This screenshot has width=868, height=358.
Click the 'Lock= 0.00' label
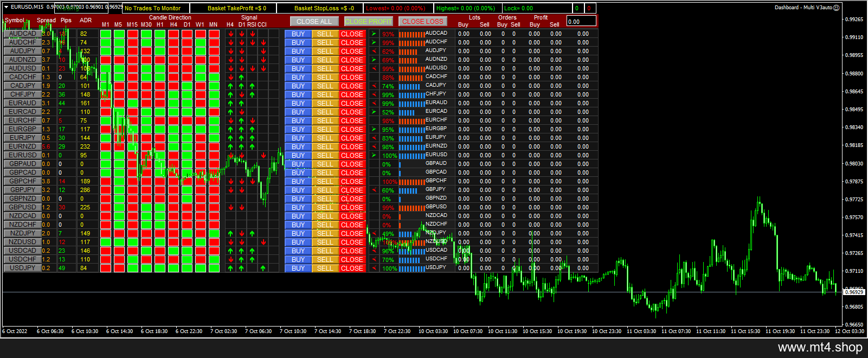click(518, 8)
